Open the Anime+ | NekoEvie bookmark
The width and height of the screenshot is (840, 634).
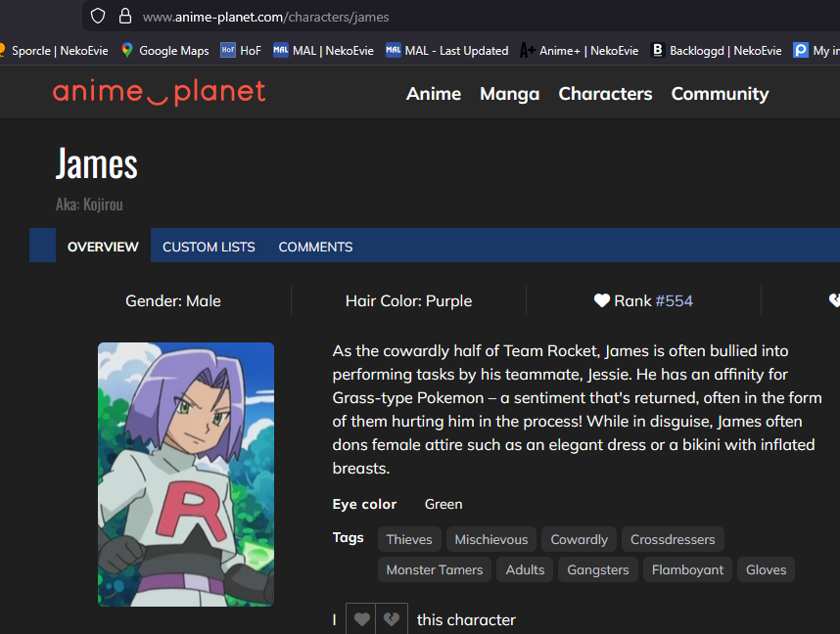click(579, 50)
